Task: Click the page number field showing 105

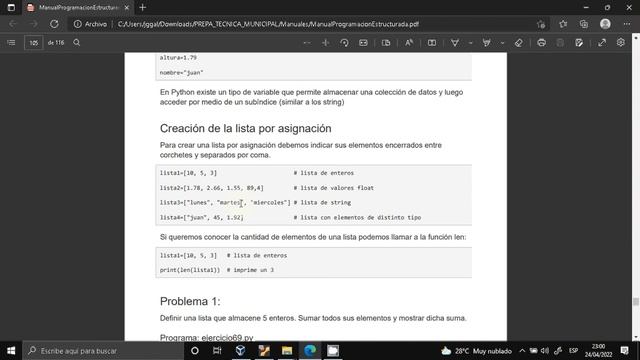Action: click(33, 42)
